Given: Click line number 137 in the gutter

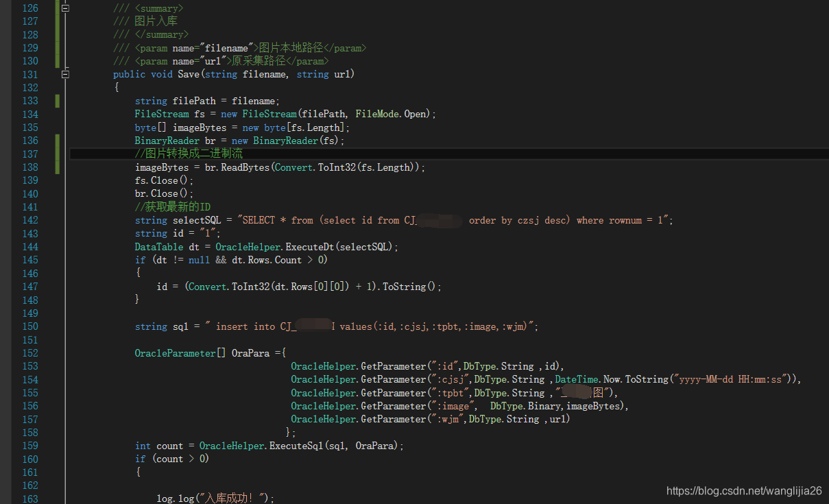Looking at the screenshot, I should [30, 154].
